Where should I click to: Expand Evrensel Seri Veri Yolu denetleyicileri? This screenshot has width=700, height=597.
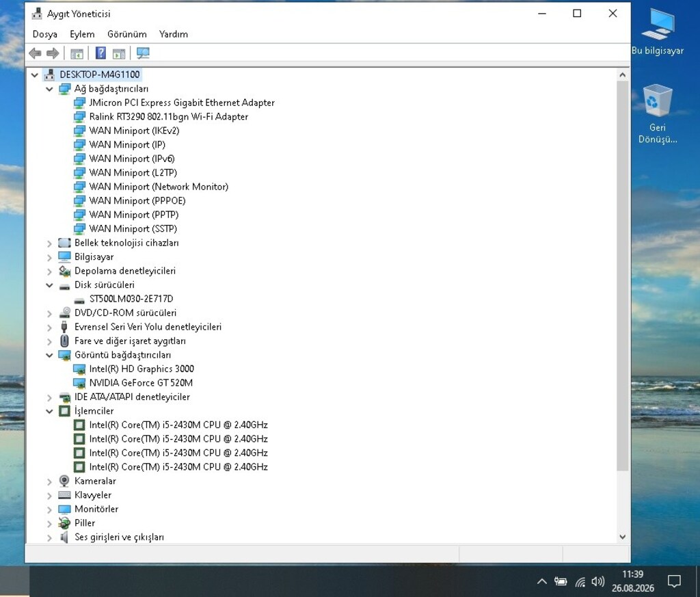coord(49,328)
